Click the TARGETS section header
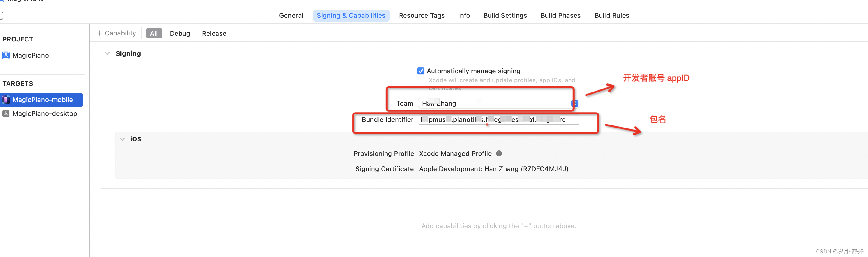The image size is (868, 257). pyautogui.click(x=17, y=83)
